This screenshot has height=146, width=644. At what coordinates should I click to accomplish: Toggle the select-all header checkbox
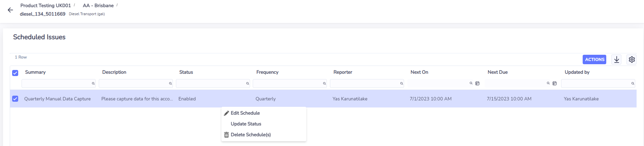click(15, 73)
